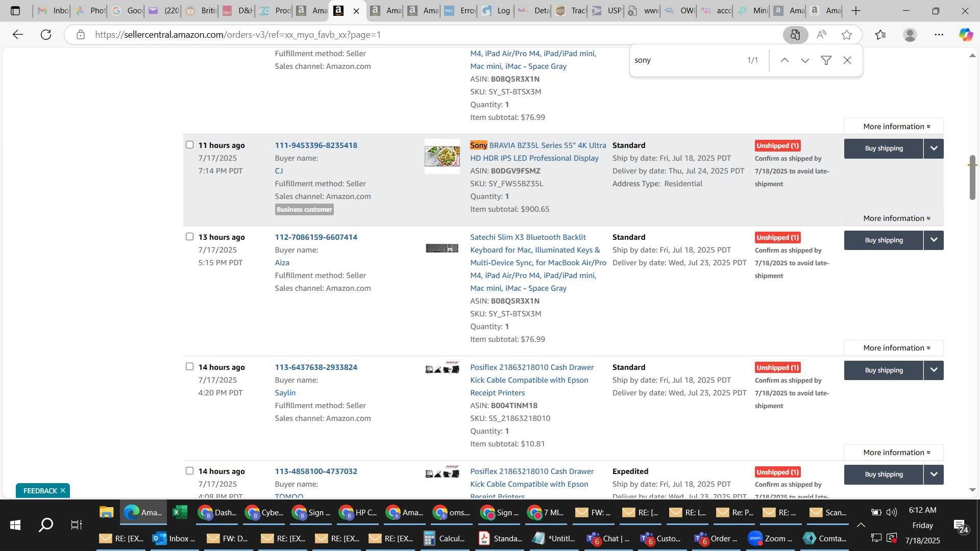Open Calculator taskbar item

[x=445, y=538]
